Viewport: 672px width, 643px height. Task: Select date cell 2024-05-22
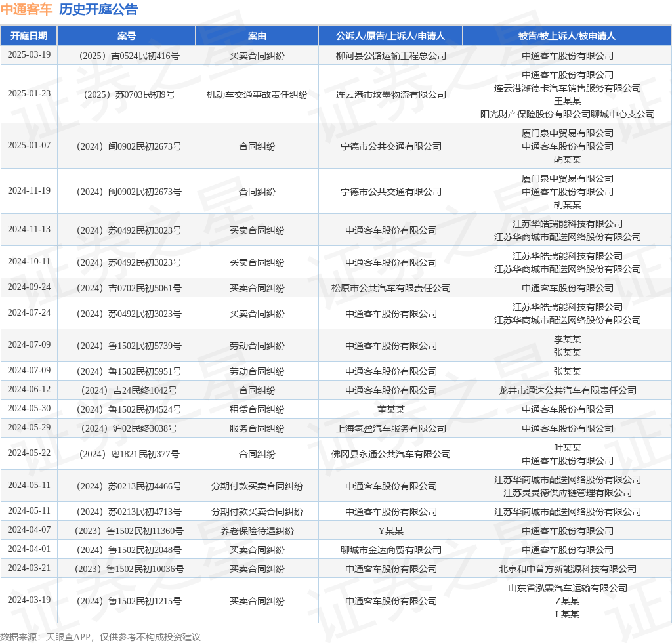point(29,453)
